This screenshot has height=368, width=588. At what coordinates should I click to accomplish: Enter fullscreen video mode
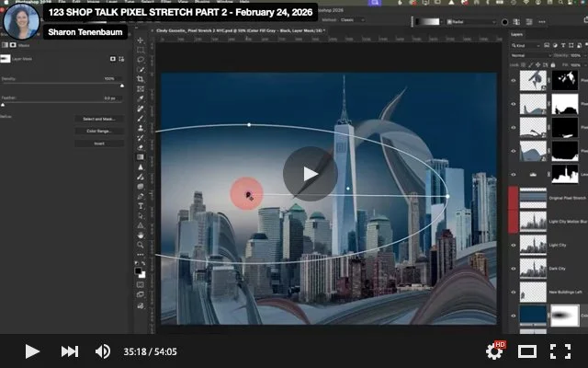560,351
